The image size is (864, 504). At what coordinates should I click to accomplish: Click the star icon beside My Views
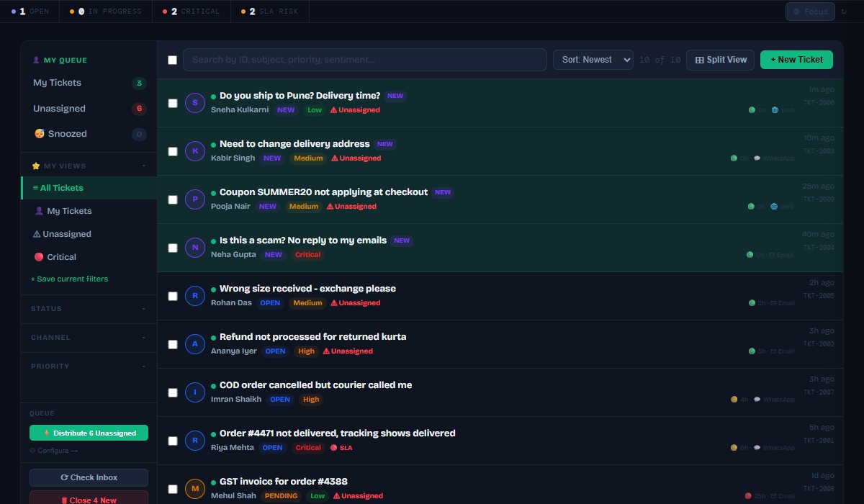coord(36,166)
